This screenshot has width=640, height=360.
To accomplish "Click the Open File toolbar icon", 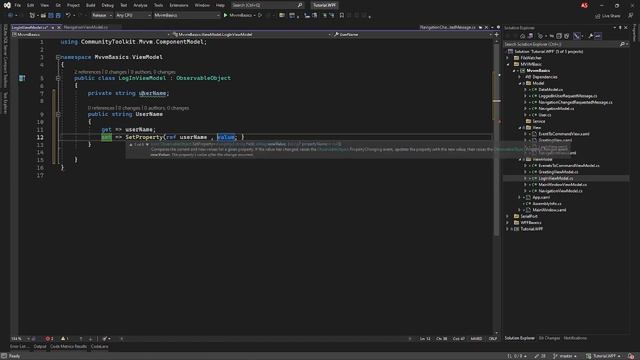I will point(43,16).
